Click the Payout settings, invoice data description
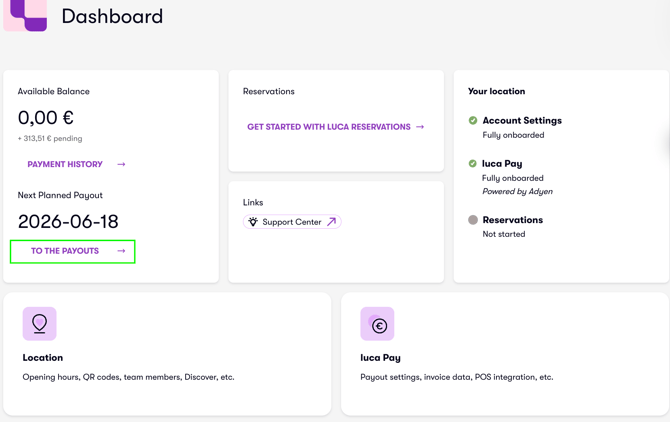 point(457,377)
